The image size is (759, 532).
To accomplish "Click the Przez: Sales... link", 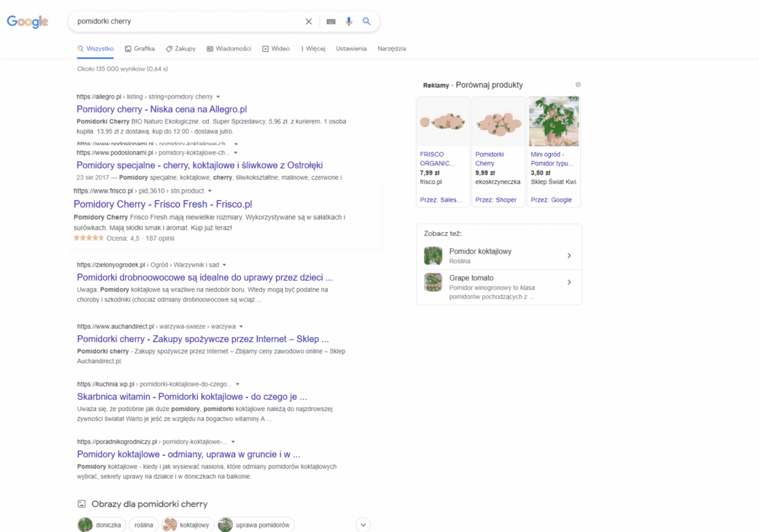I will [441, 200].
